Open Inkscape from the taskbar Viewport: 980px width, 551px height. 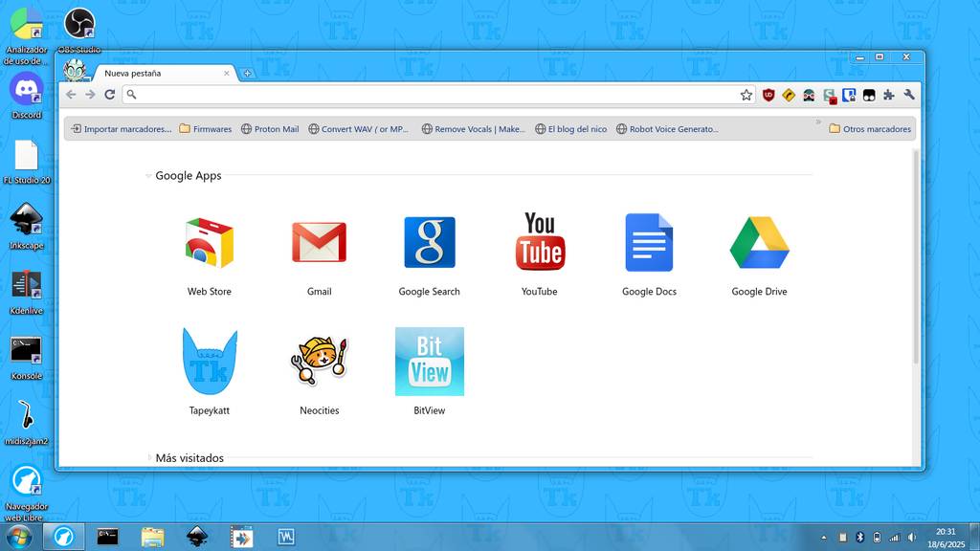point(197,537)
